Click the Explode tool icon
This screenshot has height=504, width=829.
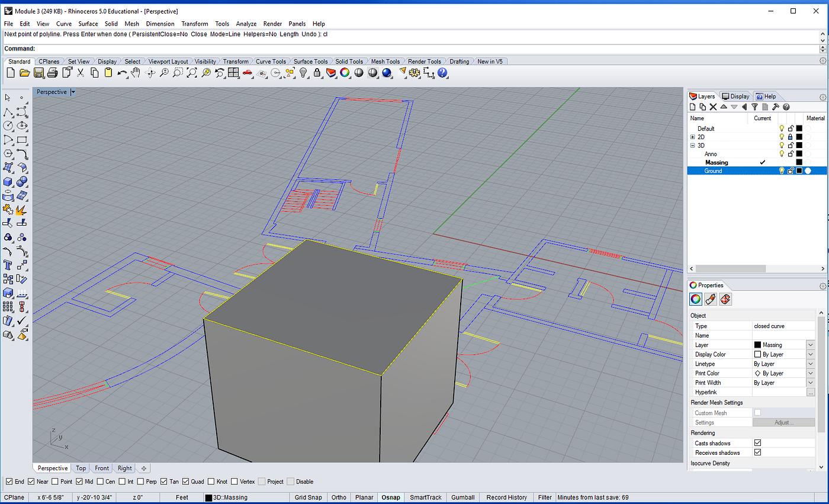pyautogui.click(x=22, y=210)
